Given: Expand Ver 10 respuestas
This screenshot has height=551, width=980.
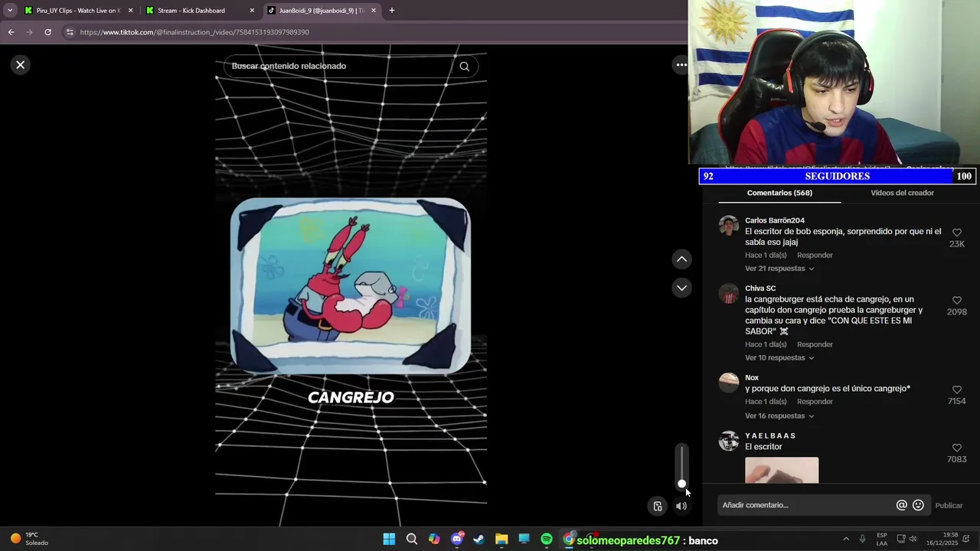Looking at the screenshot, I should click(779, 358).
